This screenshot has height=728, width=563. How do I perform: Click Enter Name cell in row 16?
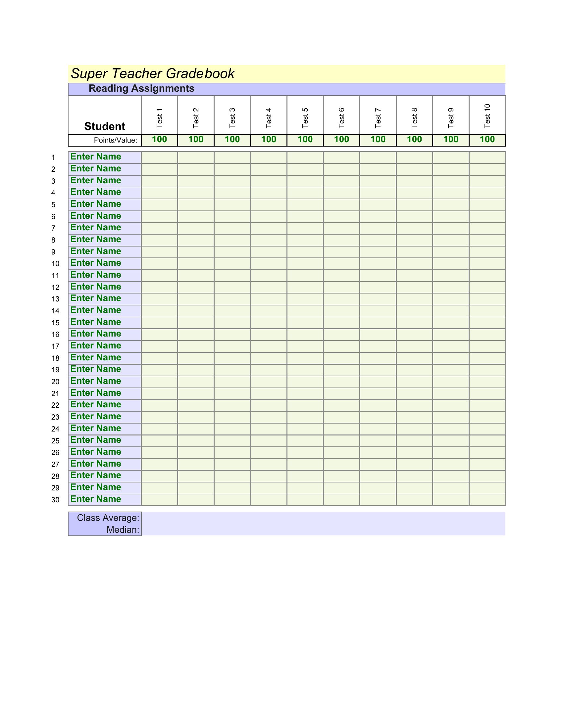coord(105,334)
